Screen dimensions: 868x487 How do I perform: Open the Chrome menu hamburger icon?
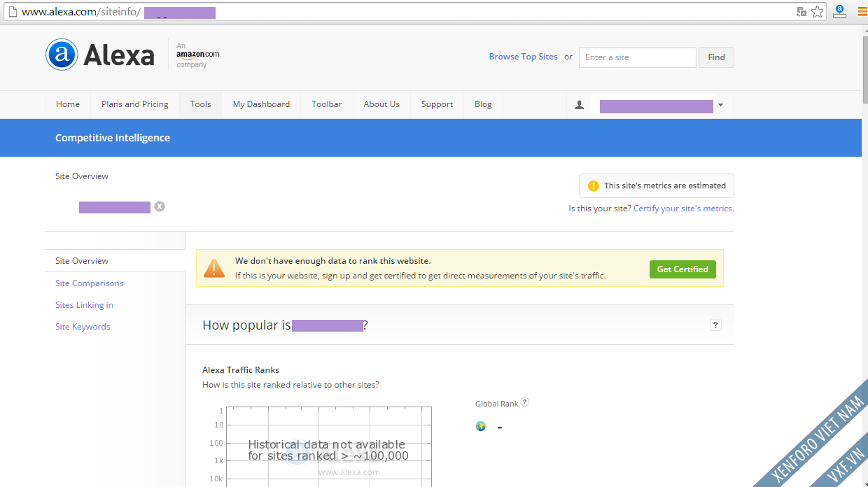point(862,11)
